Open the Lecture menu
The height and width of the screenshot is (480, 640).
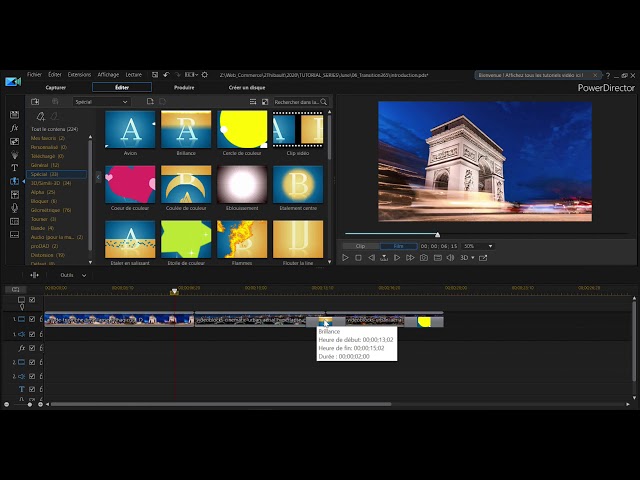point(133,75)
